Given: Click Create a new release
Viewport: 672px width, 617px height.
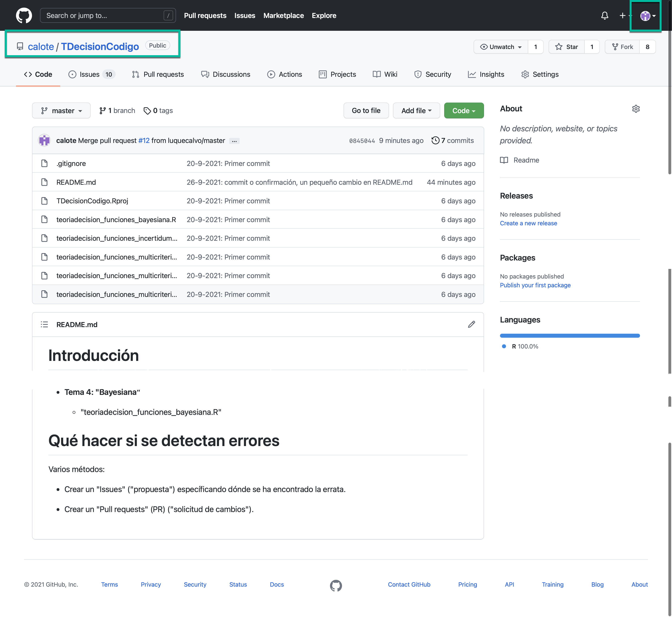Looking at the screenshot, I should (x=528, y=223).
